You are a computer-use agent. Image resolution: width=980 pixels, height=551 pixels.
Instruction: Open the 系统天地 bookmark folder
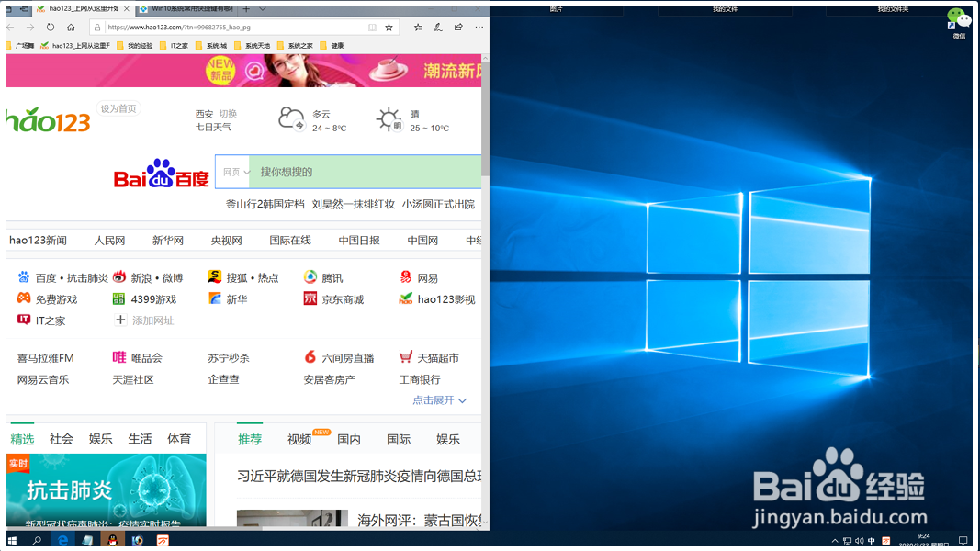coord(252,46)
